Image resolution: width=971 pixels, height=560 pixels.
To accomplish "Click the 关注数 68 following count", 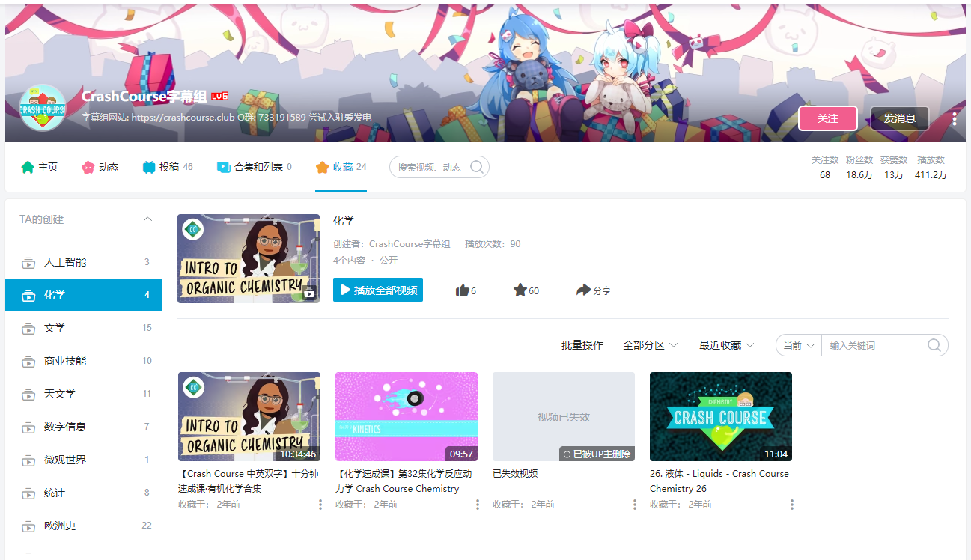I will tap(825, 168).
